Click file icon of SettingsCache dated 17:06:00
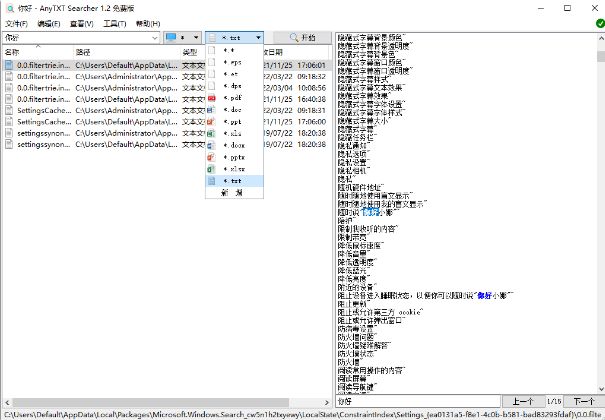The height and width of the screenshot is (420, 605). (x=9, y=122)
